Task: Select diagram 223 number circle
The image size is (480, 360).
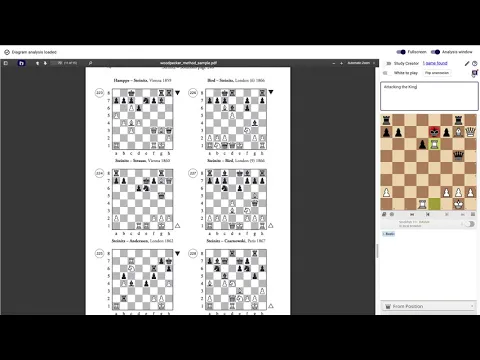Action: click(x=99, y=92)
